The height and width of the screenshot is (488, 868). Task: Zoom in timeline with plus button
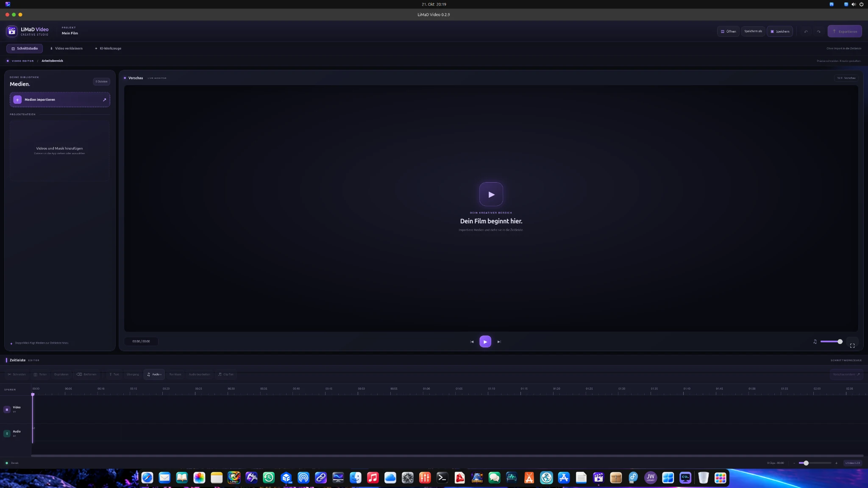[836, 463]
